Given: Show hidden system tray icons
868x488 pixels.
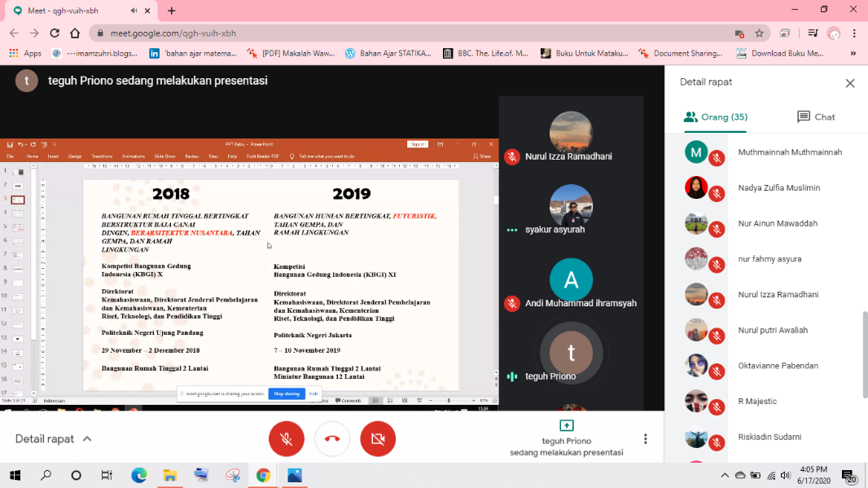Looking at the screenshot, I should pos(724,475).
